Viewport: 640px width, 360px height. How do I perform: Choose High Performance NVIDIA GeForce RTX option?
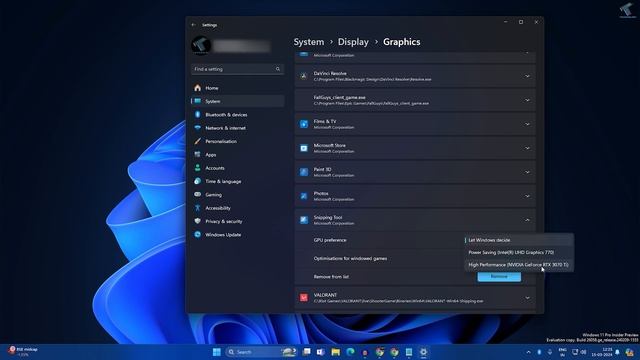click(x=518, y=264)
